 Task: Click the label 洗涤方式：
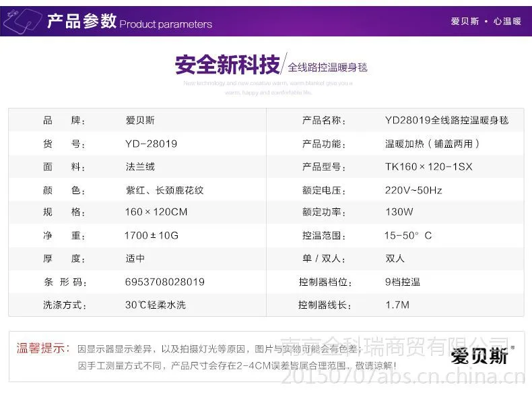point(65,305)
